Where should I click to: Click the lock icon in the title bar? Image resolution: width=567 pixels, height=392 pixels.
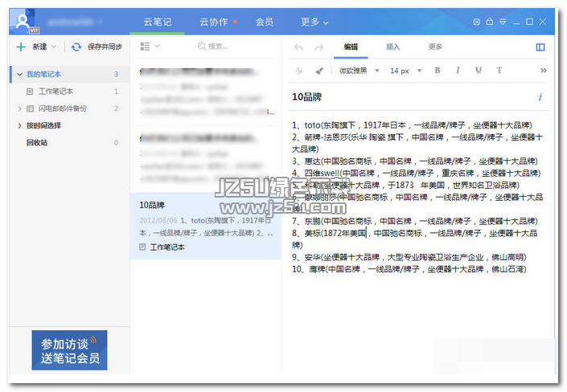tap(490, 22)
